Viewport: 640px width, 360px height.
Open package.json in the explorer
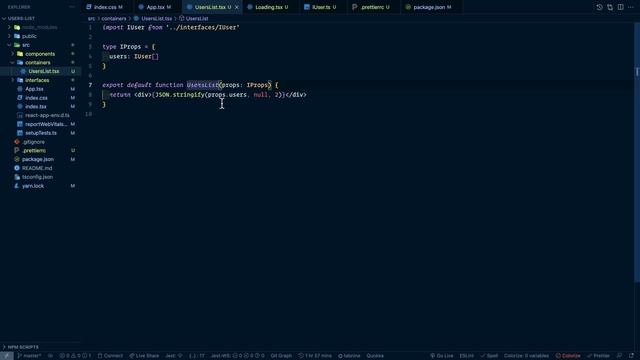[38, 160]
